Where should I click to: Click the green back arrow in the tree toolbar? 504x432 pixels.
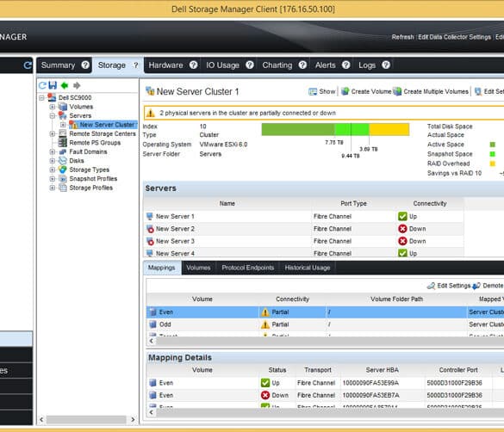pos(65,85)
